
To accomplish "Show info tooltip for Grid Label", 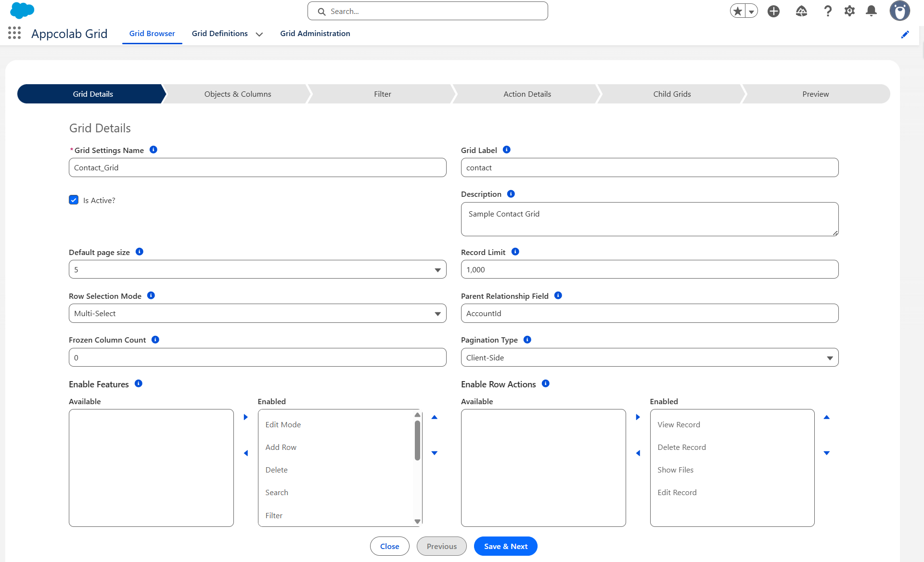I will [507, 150].
